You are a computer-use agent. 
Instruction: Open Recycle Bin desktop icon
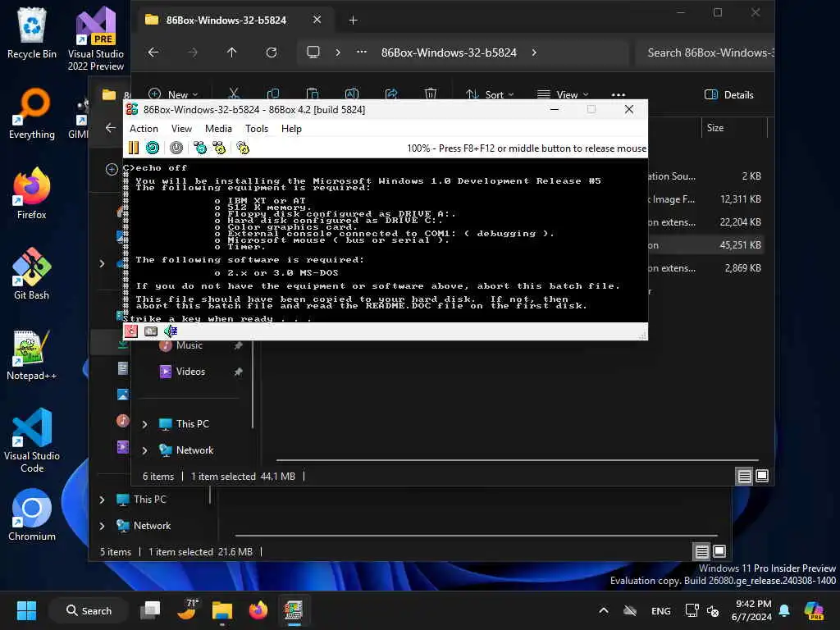click(32, 33)
